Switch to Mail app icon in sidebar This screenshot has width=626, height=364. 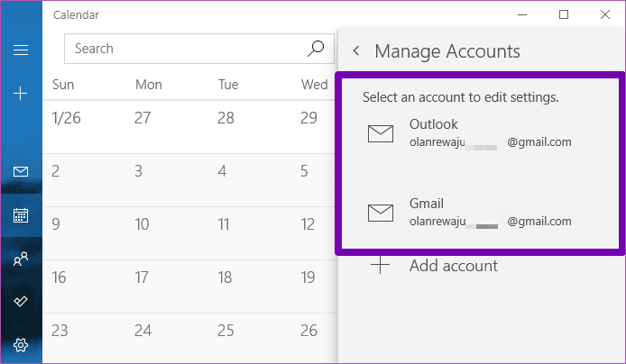click(21, 171)
